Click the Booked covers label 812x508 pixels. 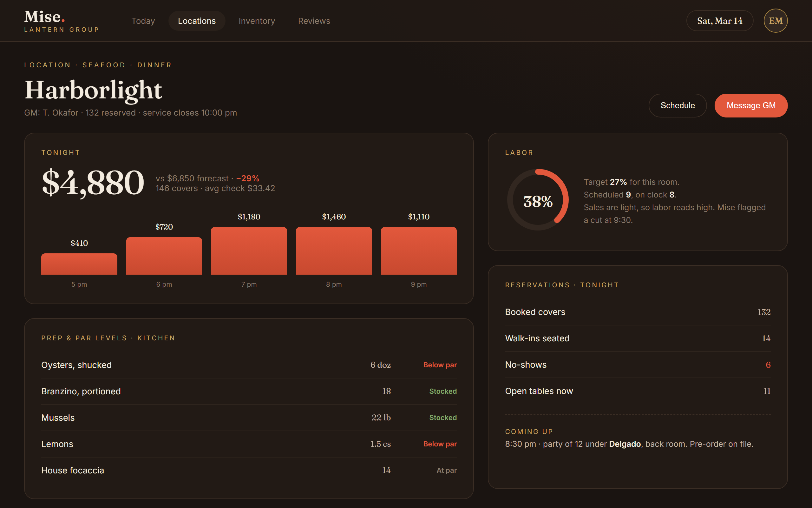click(x=535, y=312)
